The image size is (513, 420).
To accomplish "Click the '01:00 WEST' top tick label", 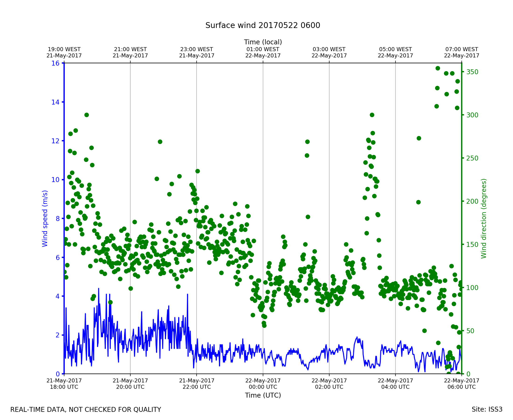I will click(x=263, y=49).
